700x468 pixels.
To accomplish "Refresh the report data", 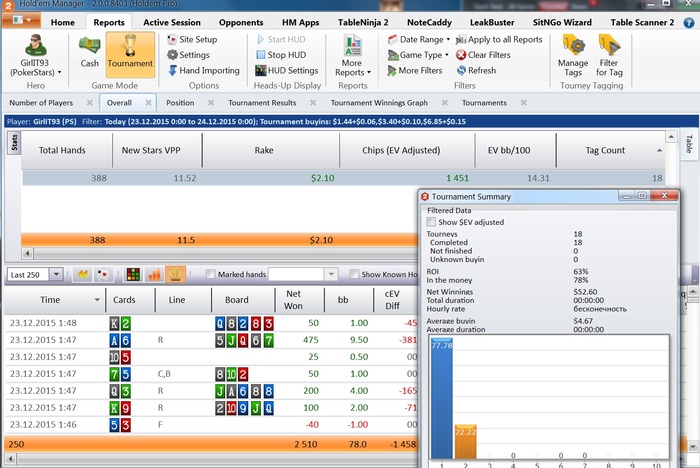I will point(476,71).
